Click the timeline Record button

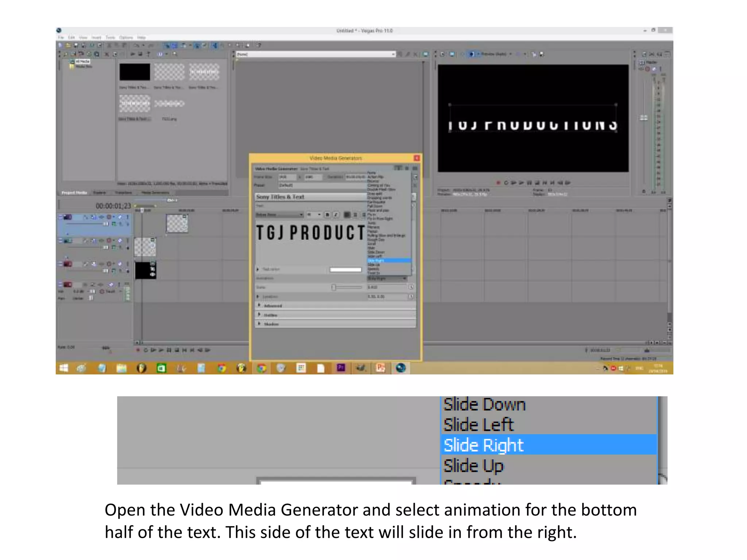click(x=138, y=350)
